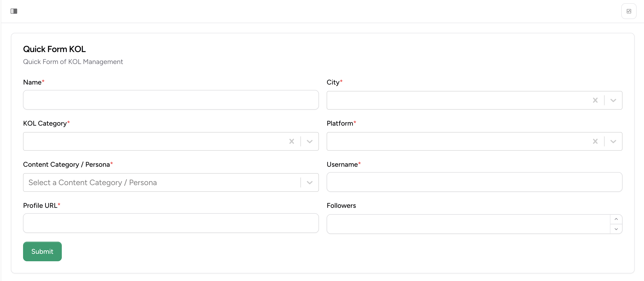
Task: Increment the Followers value with up arrow
Action: pos(616,219)
